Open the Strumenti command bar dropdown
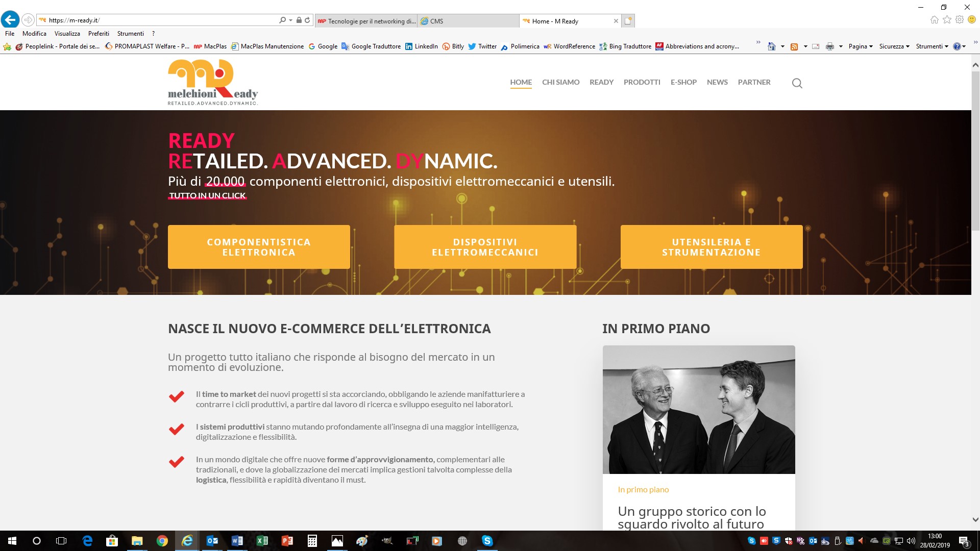 [932, 46]
